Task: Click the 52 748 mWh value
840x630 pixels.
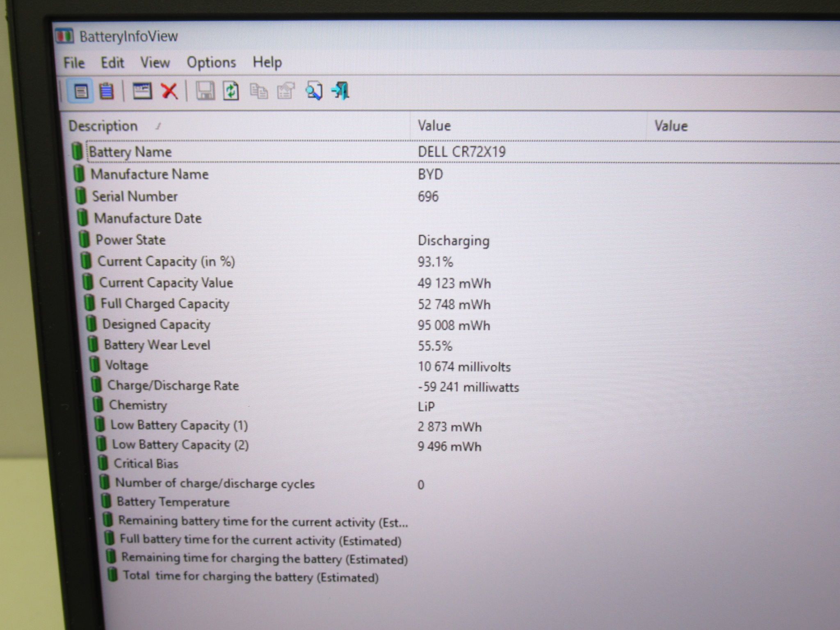Action: click(454, 304)
